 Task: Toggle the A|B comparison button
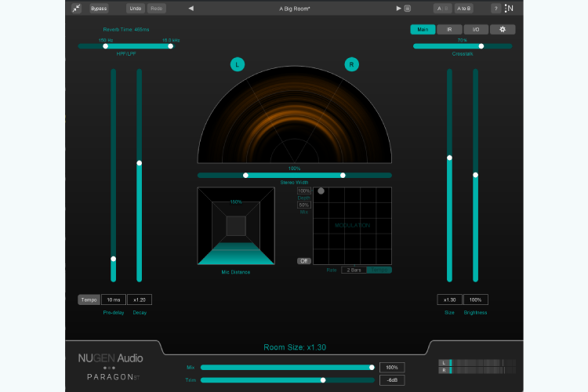(x=442, y=9)
